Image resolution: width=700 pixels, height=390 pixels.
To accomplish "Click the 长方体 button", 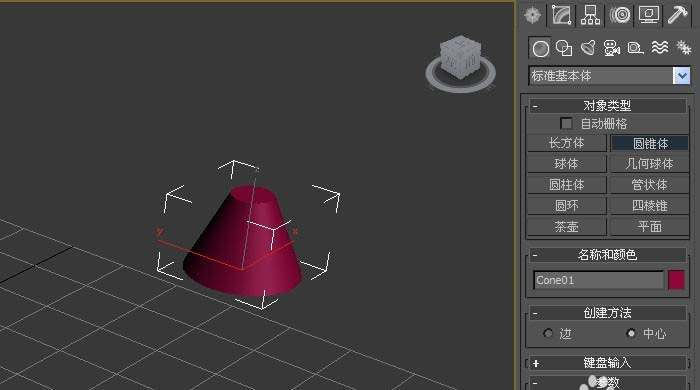I will [x=566, y=143].
